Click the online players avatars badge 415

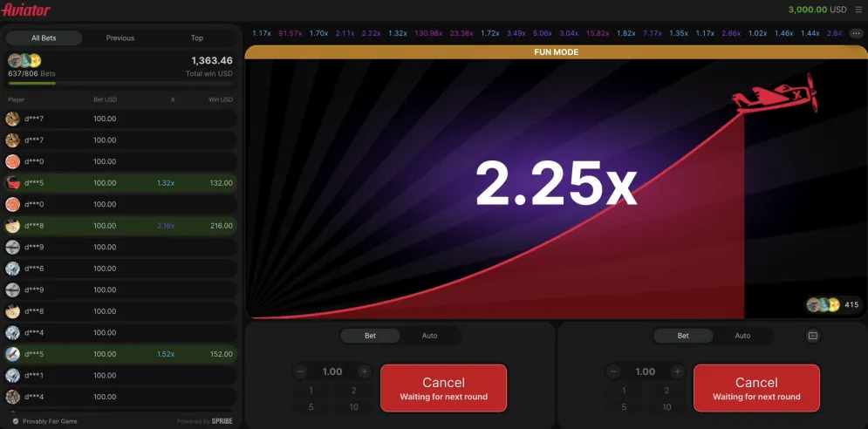click(x=833, y=304)
